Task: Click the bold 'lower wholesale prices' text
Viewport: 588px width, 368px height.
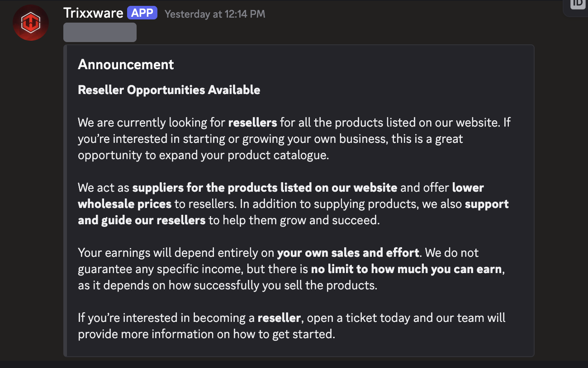Action: click(x=124, y=204)
